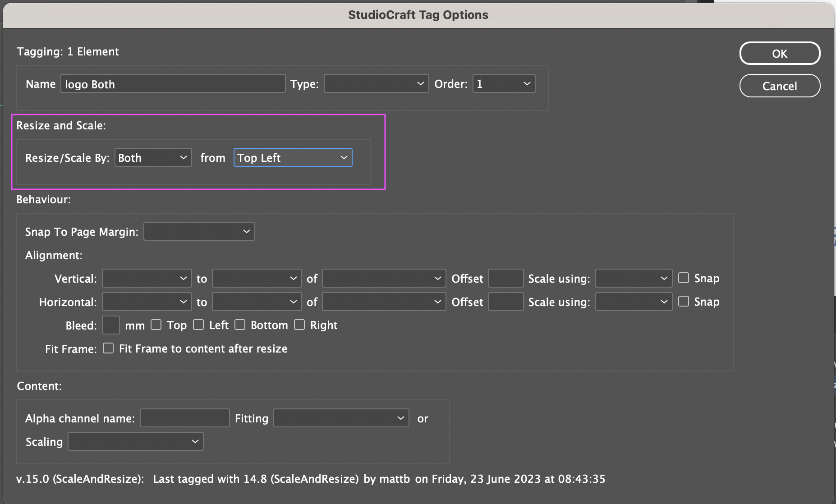Enable Fit Frame to content after resize

(x=108, y=348)
